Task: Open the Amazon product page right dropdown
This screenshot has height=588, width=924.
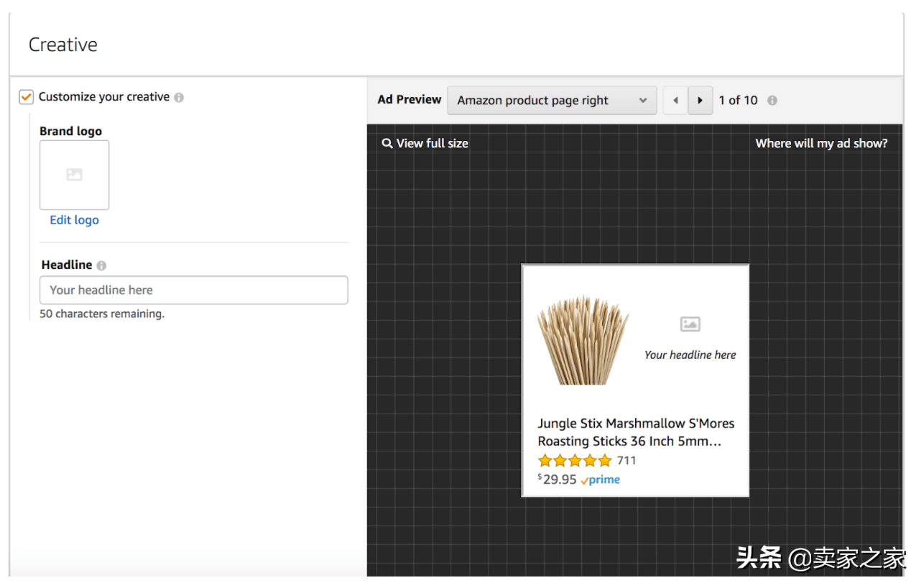Action: pos(552,101)
